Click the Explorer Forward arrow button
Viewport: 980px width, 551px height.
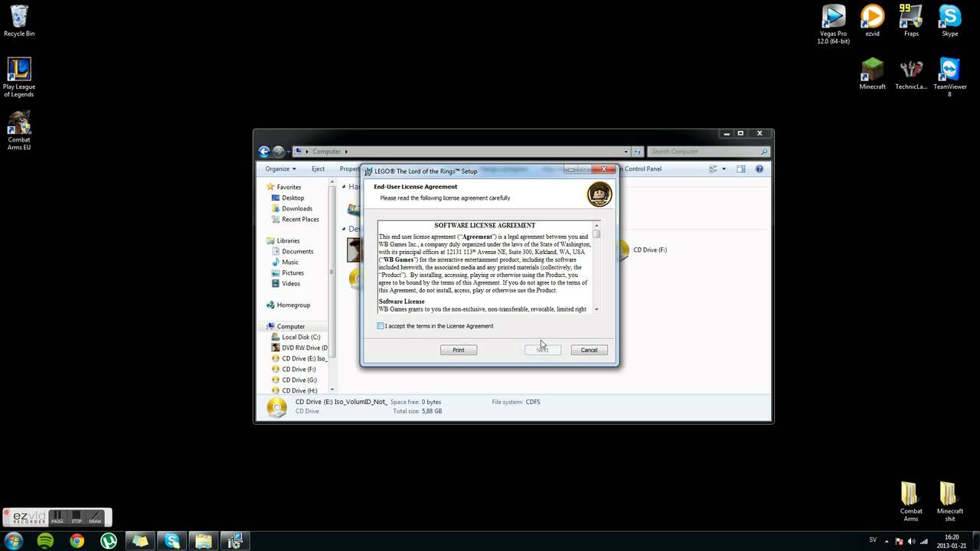[279, 152]
